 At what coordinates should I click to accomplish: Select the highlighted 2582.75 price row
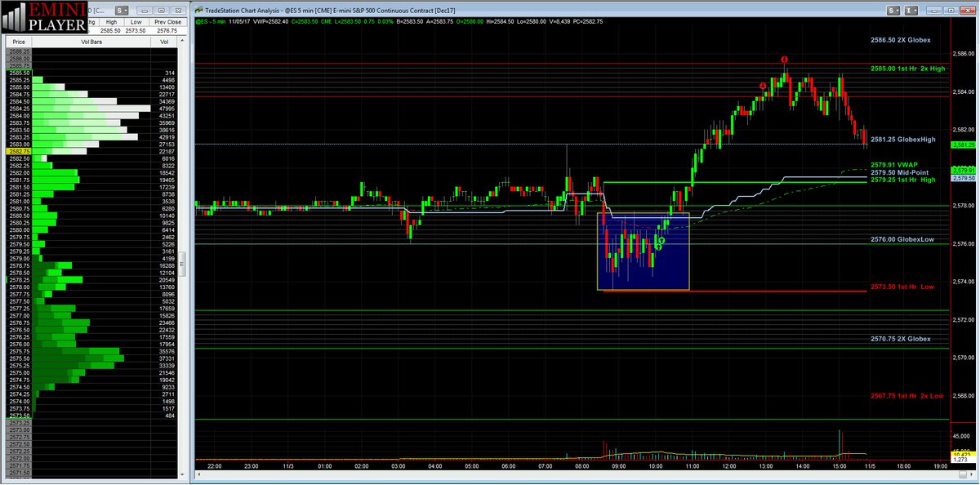[18, 152]
